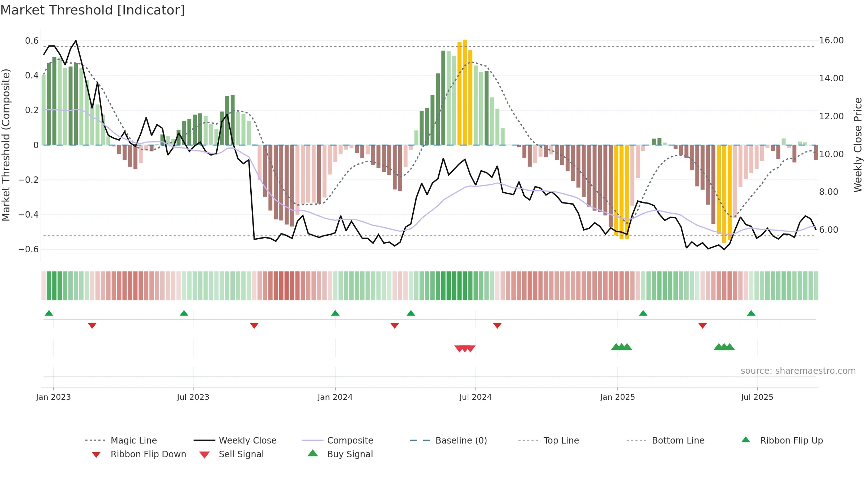Screen dimensions: 868x488
Task: Toggle the Magic Line legend entry
Action: (121, 440)
